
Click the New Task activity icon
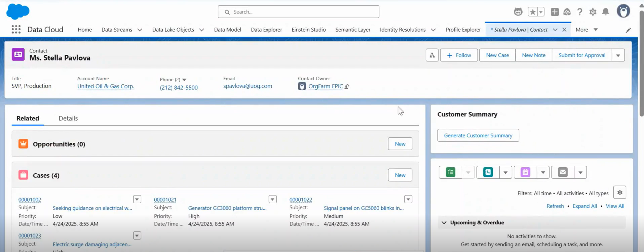click(450, 172)
